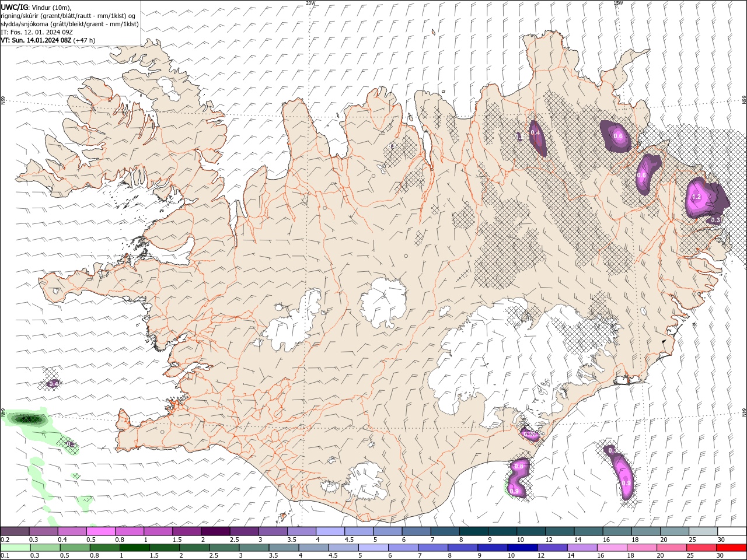The width and height of the screenshot is (747, 560).
Task: Click the pale green first swatch of lower legend
Action: (x=15, y=548)
